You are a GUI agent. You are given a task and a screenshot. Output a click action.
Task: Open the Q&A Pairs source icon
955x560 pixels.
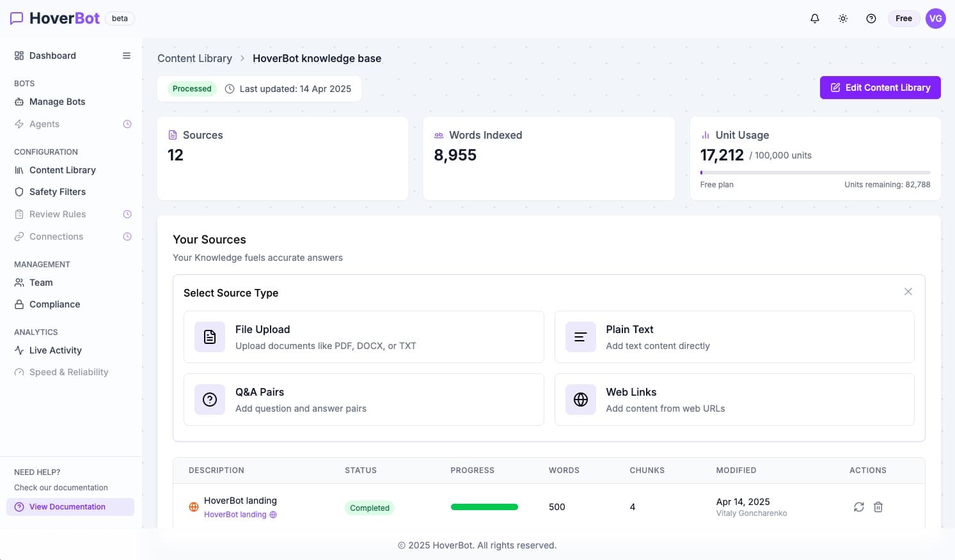[x=209, y=400]
